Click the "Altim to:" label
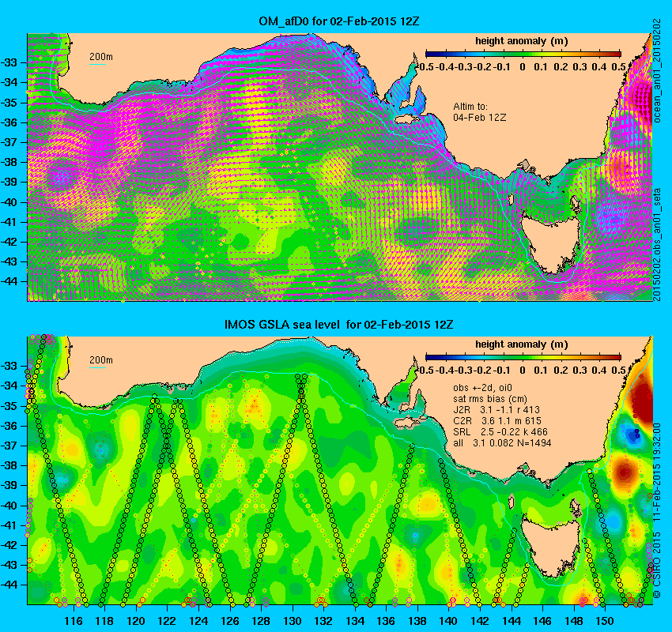The height and width of the screenshot is (632, 672). click(470, 106)
